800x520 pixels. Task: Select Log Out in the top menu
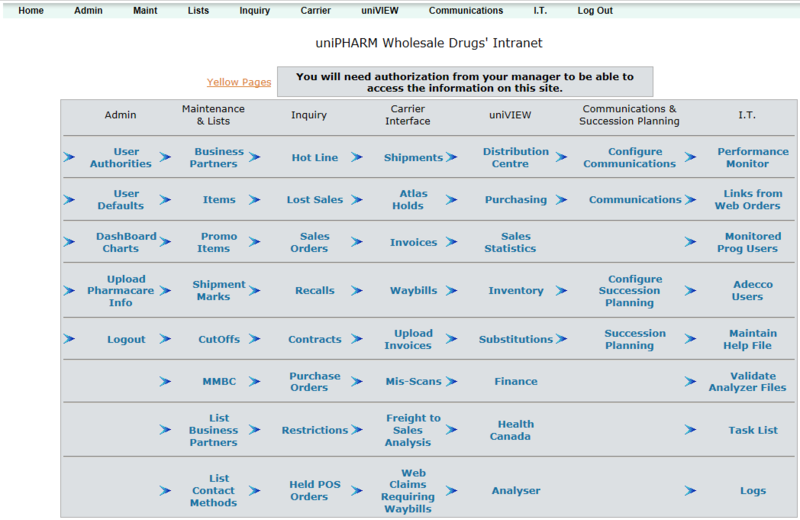[x=595, y=10]
